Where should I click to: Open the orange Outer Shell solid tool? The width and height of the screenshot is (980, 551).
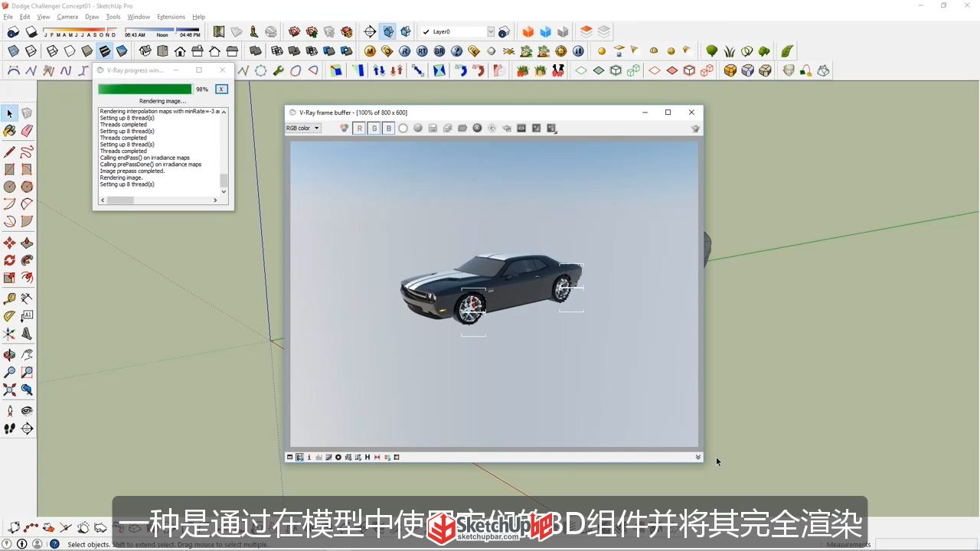(528, 32)
